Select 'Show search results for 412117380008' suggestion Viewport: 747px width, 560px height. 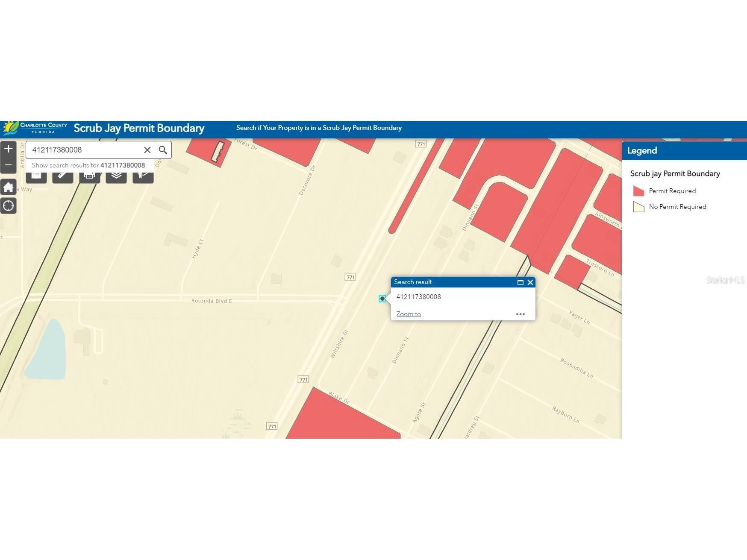[88, 165]
